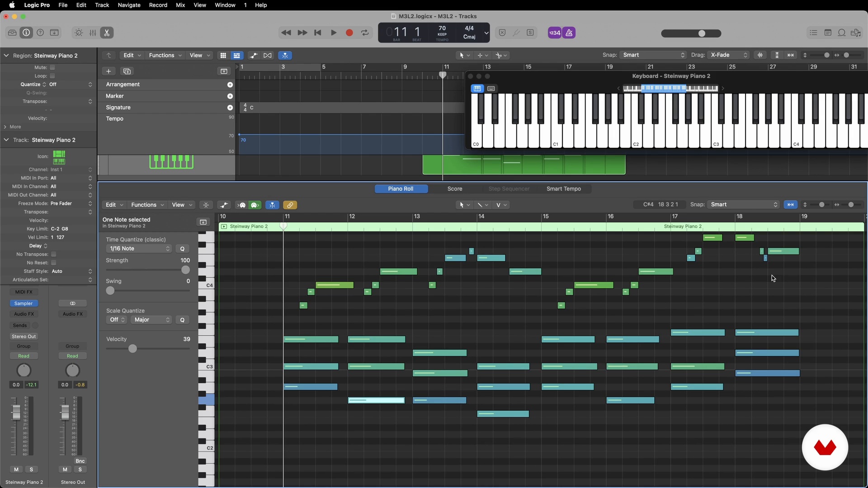
Task: Open the 1/16 Note quantize dropdown
Action: click(139, 249)
